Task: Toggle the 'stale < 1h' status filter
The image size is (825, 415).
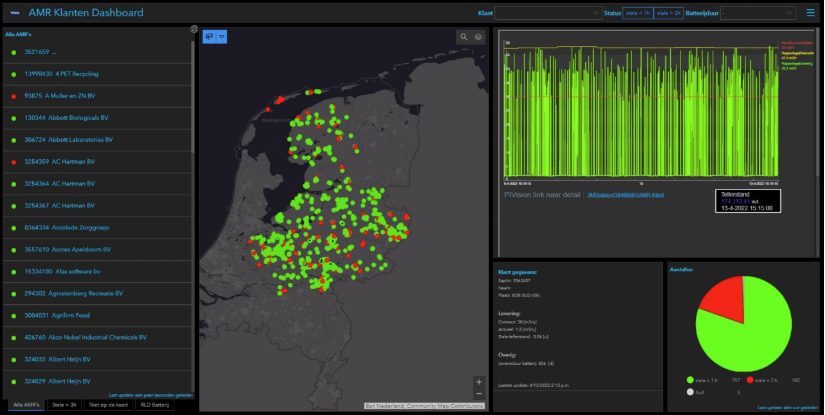Action: [x=638, y=13]
